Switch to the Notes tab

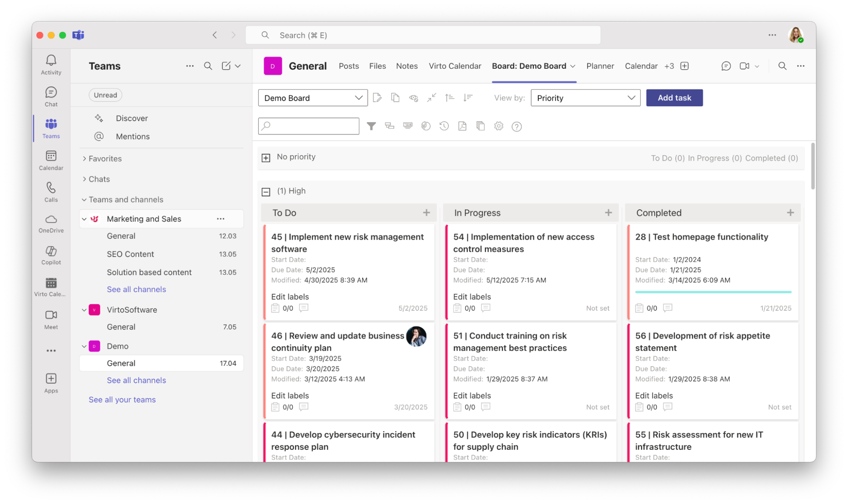[x=406, y=66]
